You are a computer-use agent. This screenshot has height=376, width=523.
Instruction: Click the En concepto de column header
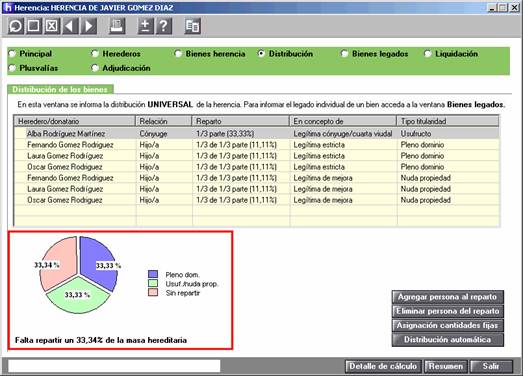(x=343, y=121)
